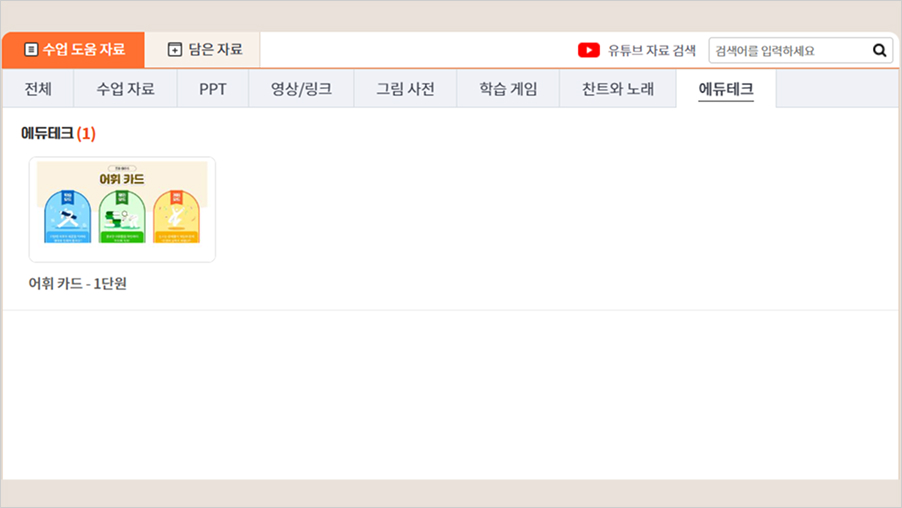Open the 유튜브 자료 검색 link text
902x508 pixels.
(x=651, y=50)
